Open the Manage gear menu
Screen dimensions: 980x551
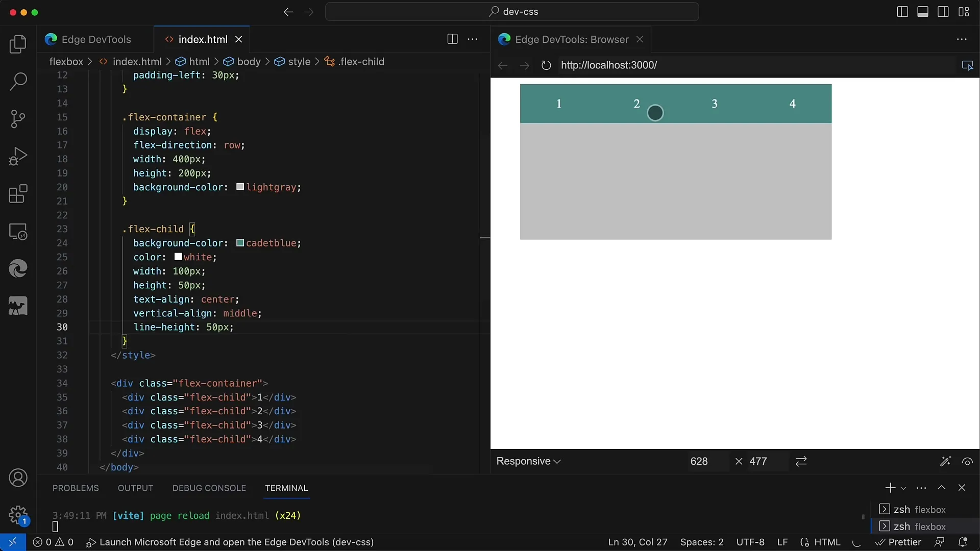click(18, 515)
